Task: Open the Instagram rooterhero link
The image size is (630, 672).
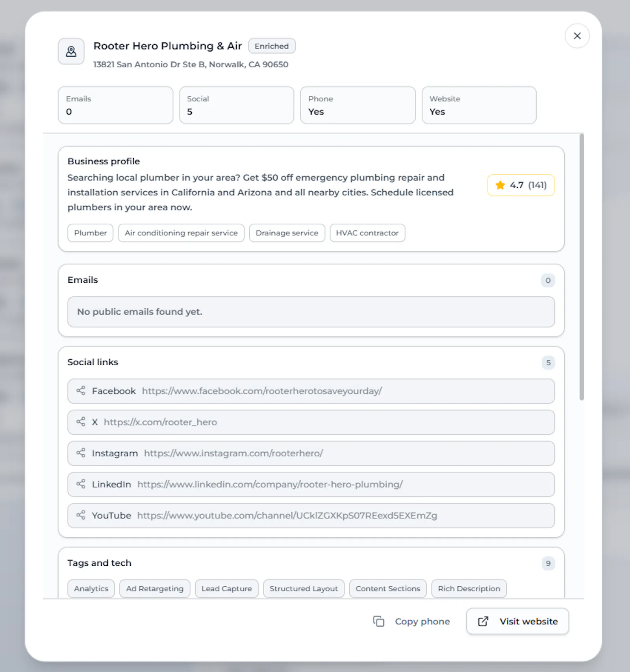Action: click(x=233, y=453)
